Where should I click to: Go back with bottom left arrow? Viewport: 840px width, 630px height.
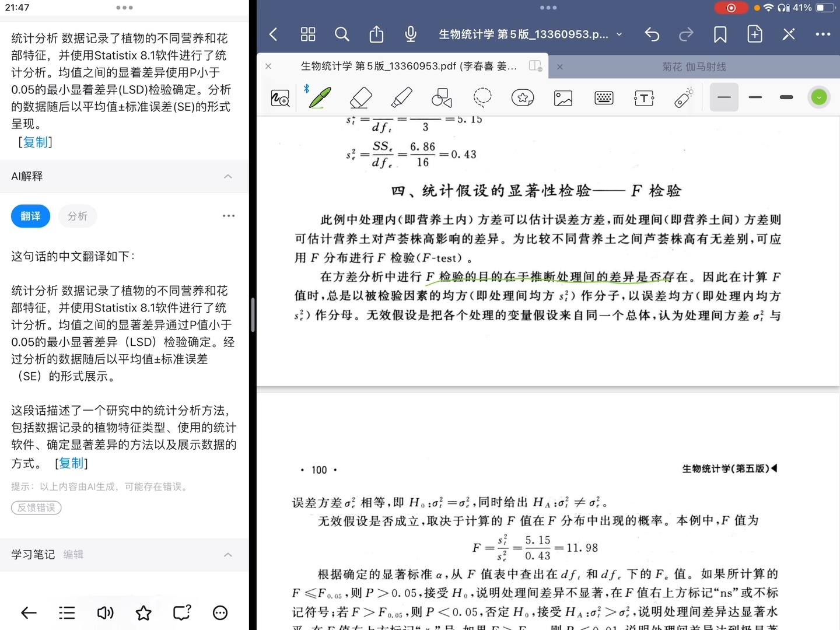coord(29,612)
